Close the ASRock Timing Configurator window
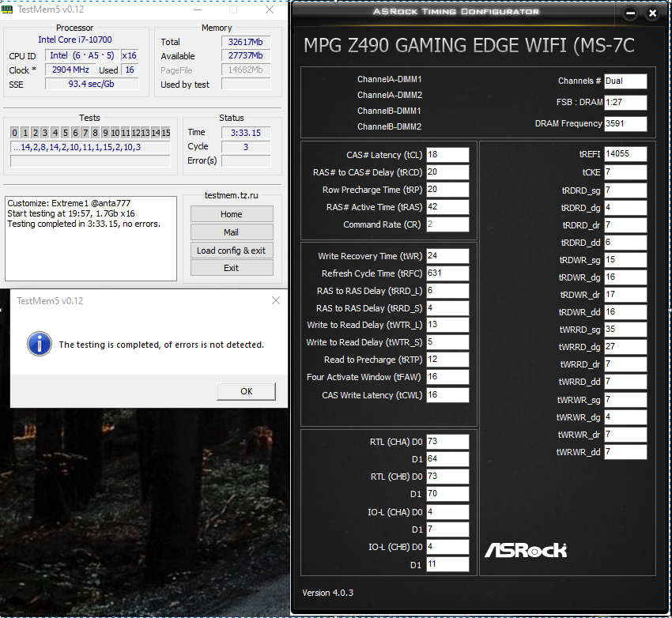672x618 pixels. tap(652, 13)
